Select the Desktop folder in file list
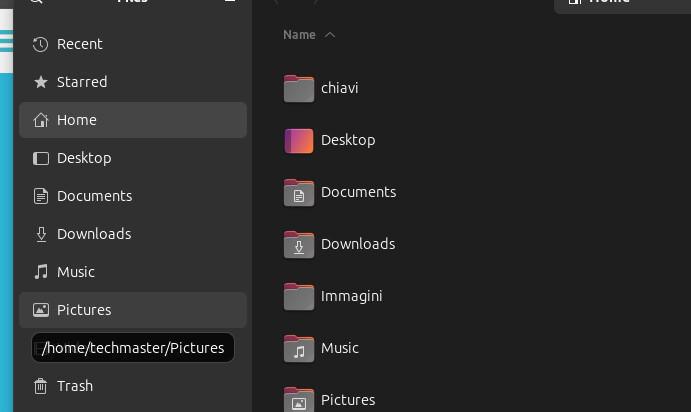This screenshot has width=691, height=412. tap(347, 140)
